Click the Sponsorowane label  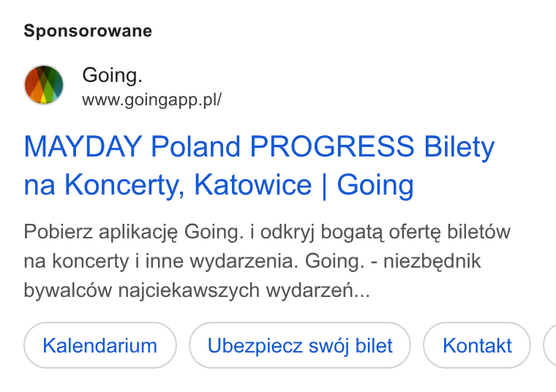[x=88, y=31]
